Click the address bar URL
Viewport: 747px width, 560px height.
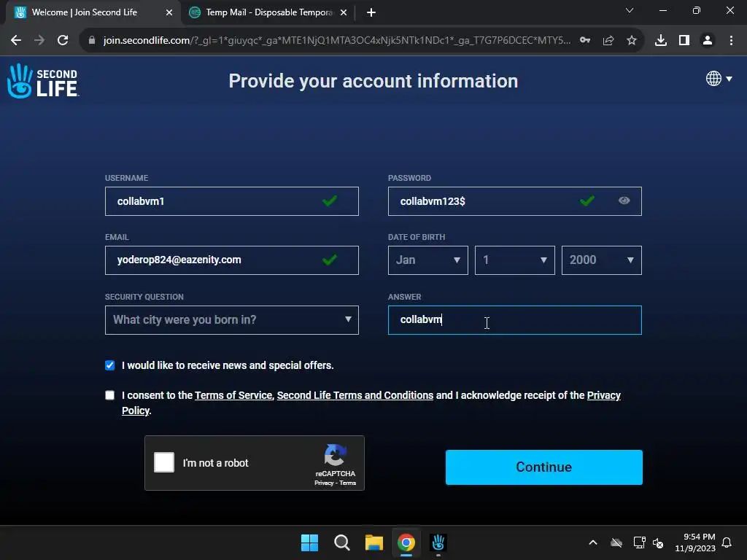(336, 41)
